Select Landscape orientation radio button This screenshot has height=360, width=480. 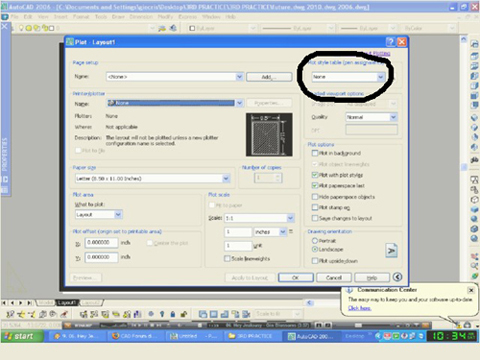click(x=314, y=249)
